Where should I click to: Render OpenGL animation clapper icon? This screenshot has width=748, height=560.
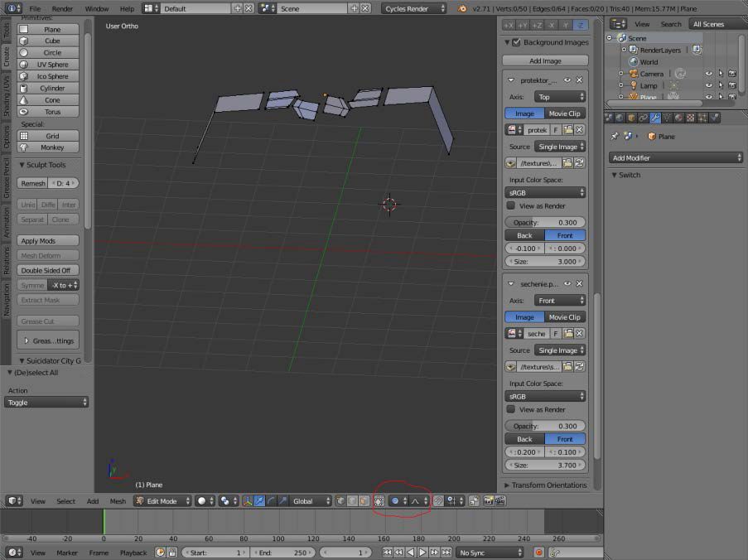click(x=500, y=501)
